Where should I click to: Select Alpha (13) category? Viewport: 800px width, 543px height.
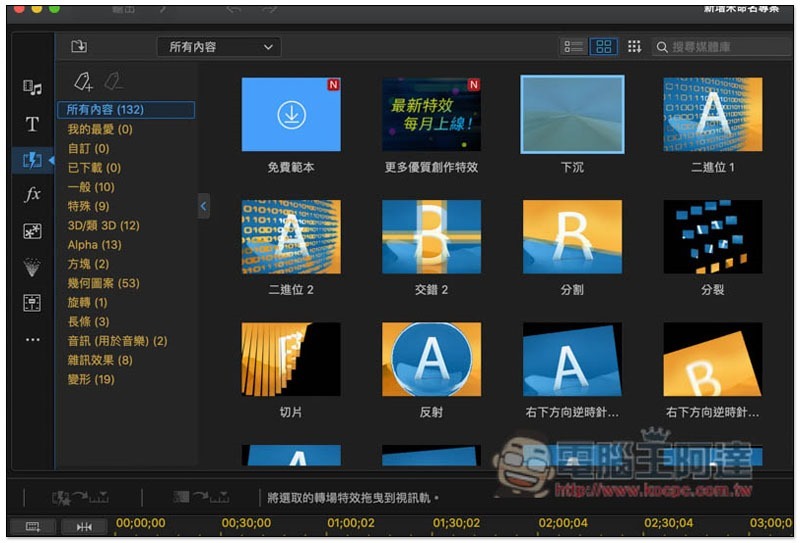click(94, 245)
